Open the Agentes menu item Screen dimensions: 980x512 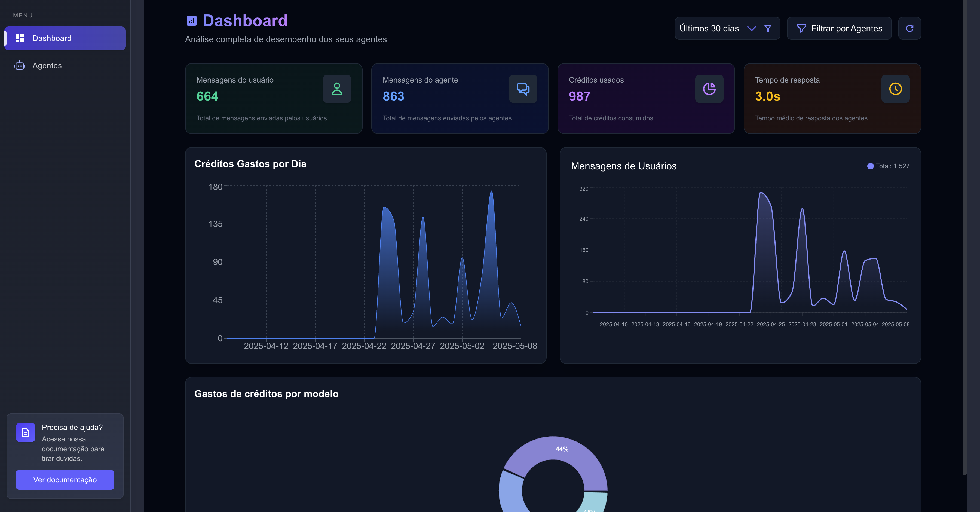tap(65, 65)
